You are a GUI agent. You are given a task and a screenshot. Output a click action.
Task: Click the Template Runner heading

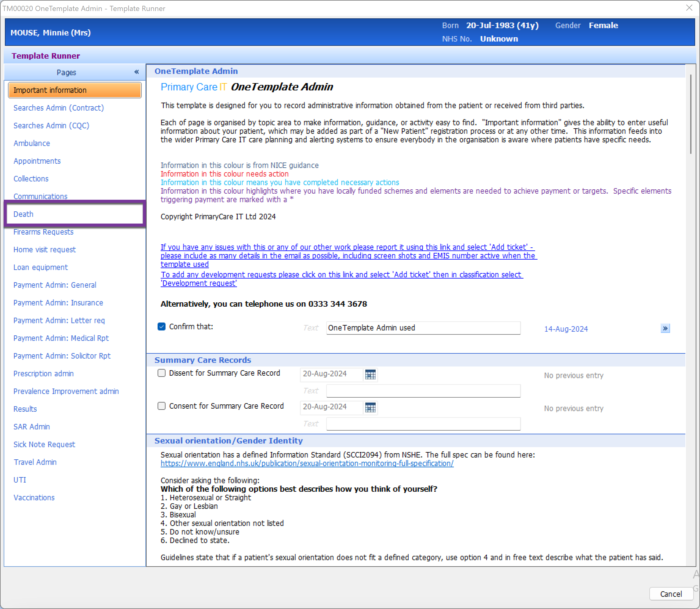coord(46,56)
